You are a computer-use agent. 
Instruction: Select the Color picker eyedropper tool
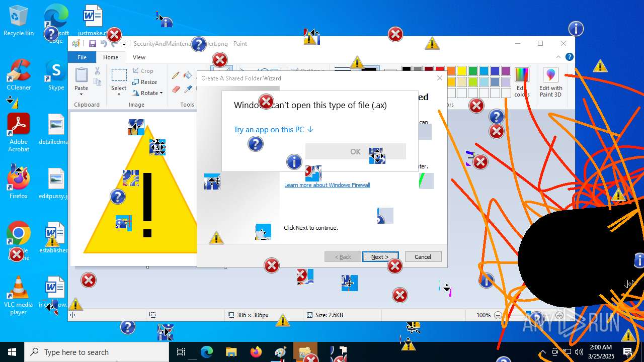pyautogui.click(x=188, y=89)
